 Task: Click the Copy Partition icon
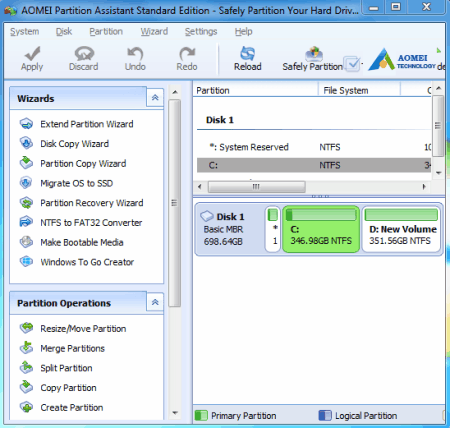click(x=26, y=387)
